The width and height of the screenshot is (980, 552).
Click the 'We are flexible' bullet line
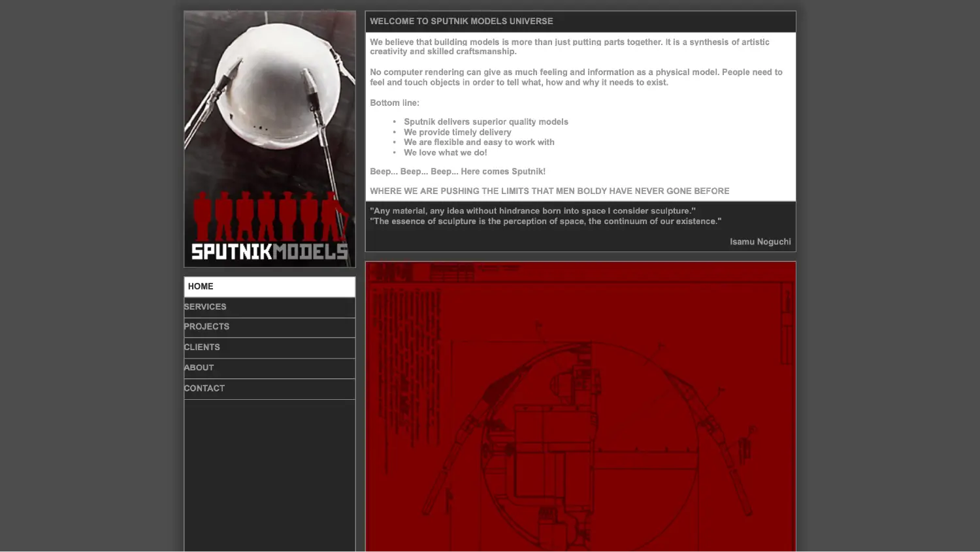coord(479,142)
